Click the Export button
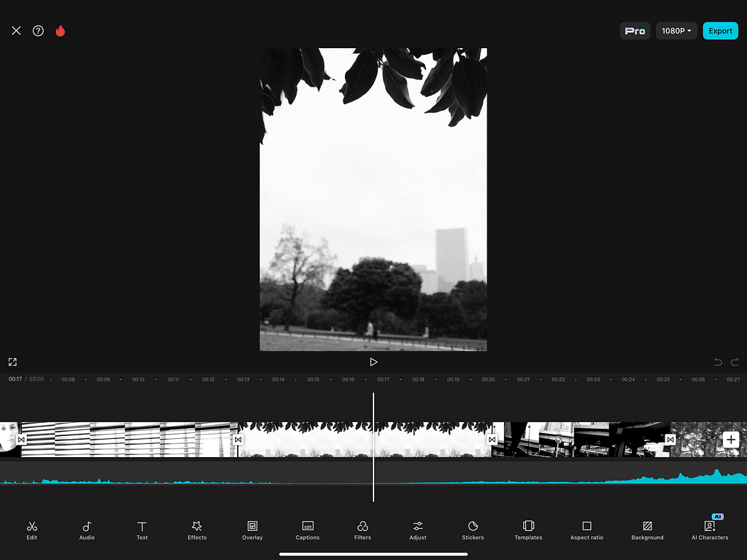 (x=720, y=31)
